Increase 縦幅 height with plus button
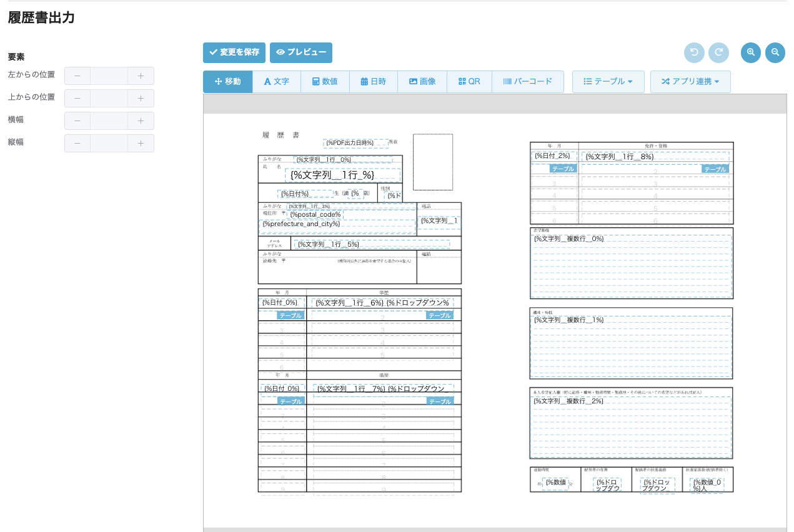794x532 pixels. pyautogui.click(x=141, y=144)
